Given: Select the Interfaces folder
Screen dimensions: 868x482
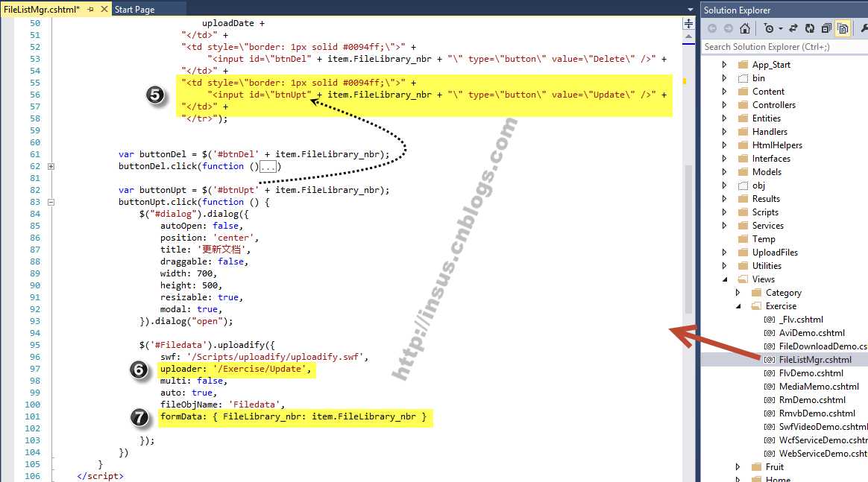Looking at the screenshot, I should coord(771,159).
